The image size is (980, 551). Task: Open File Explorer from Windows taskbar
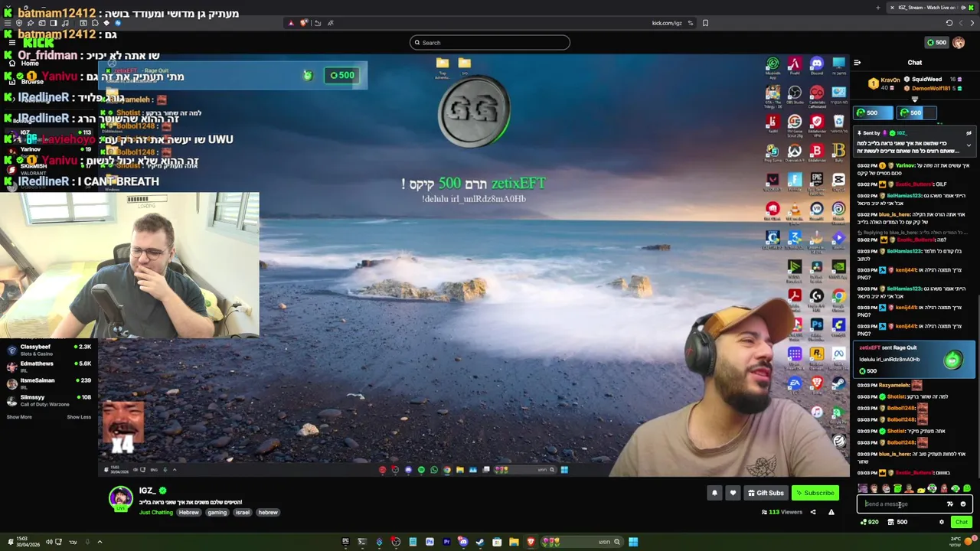coord(514,542)
